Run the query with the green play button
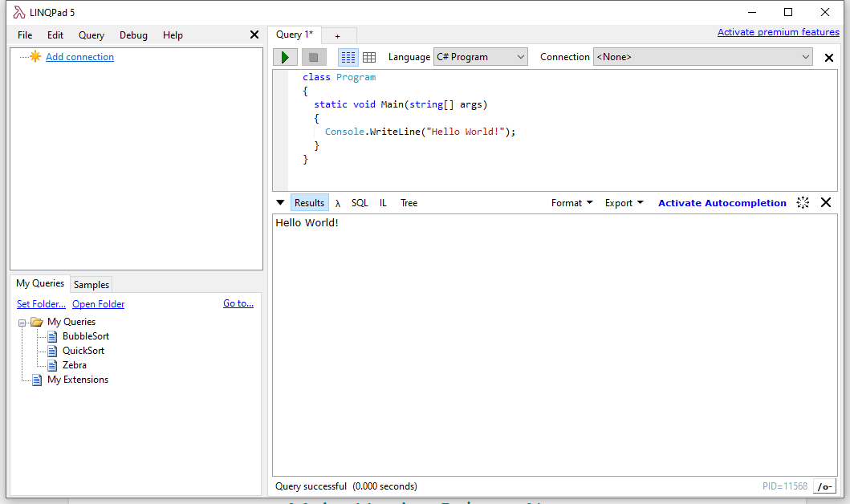The image size is (850, 504). pyautogui.click(x=285, y=57)
